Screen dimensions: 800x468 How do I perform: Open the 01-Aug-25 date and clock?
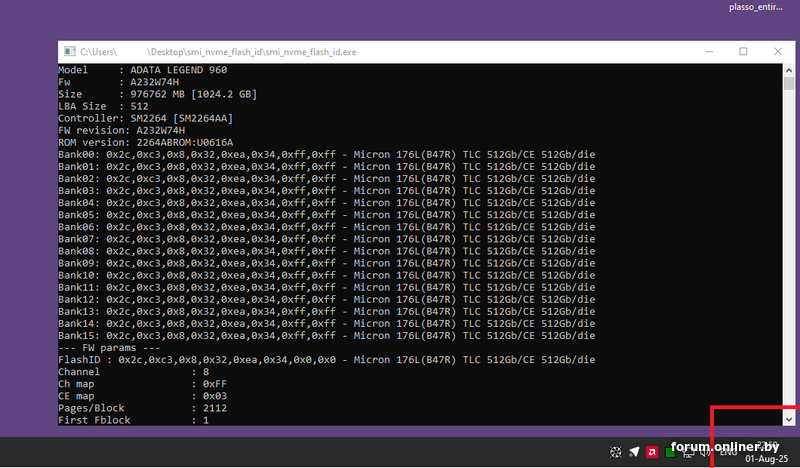click(x=766, y=452)
